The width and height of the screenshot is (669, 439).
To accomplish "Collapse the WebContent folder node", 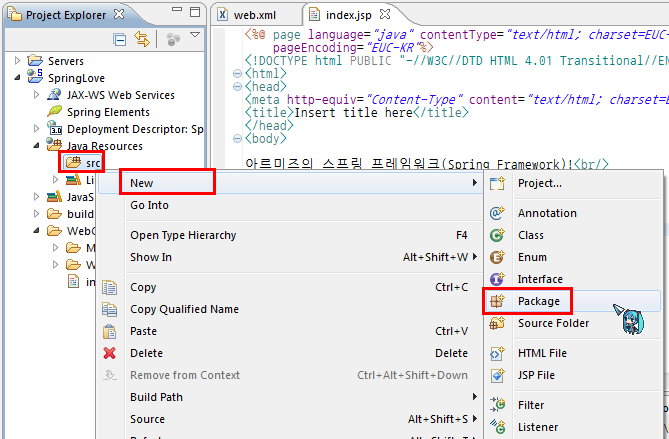I will coord(37,231).
